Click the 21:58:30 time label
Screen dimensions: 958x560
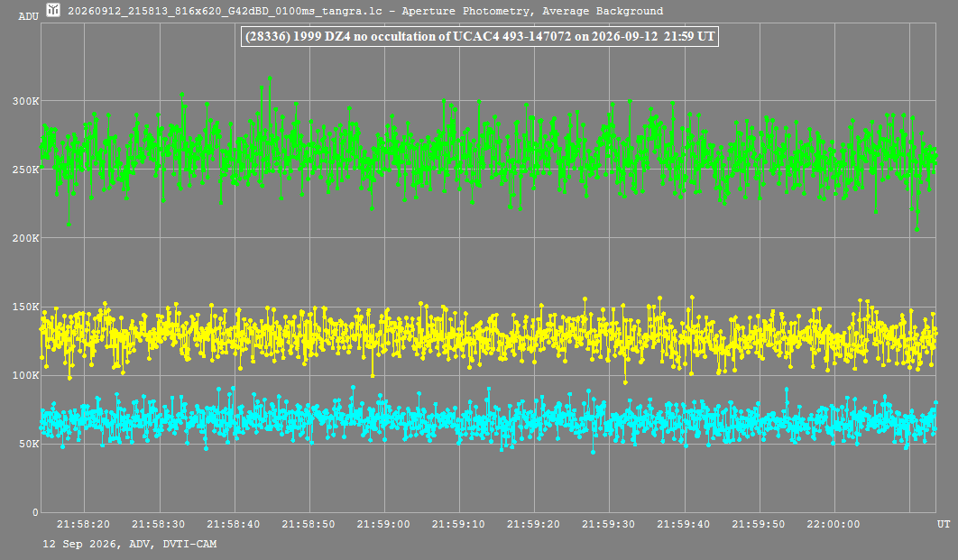pos(158,524)
